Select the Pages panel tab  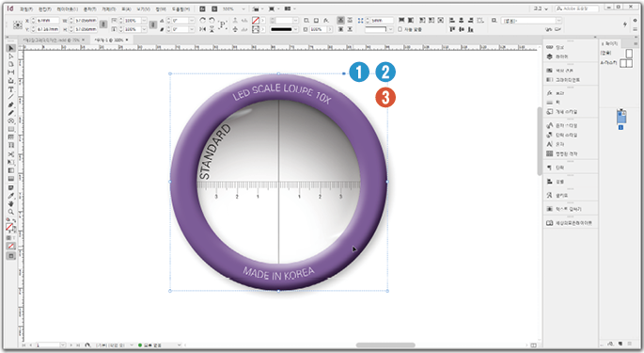[609, 43]
